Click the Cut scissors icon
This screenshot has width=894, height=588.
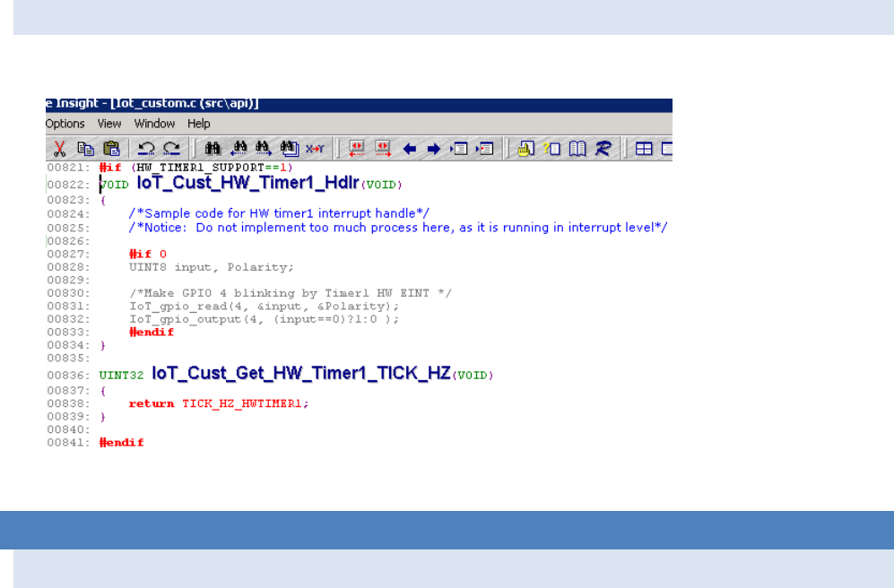(58, 149)
